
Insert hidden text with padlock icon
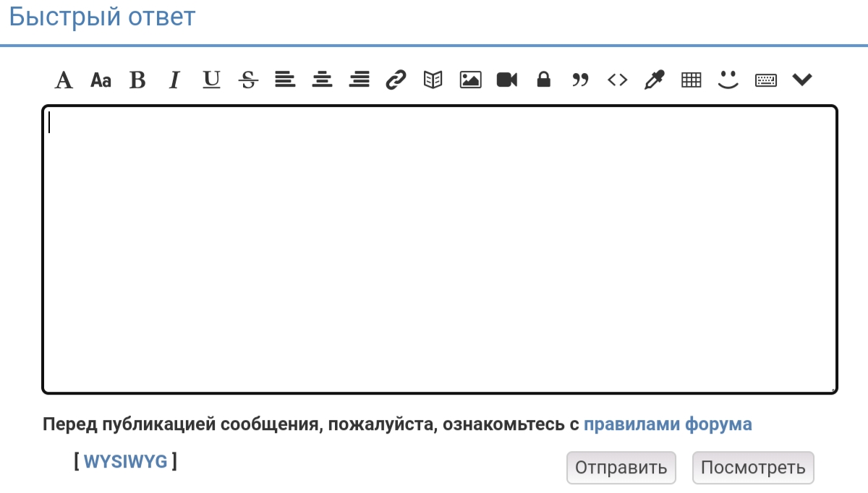tap(543, 80)
